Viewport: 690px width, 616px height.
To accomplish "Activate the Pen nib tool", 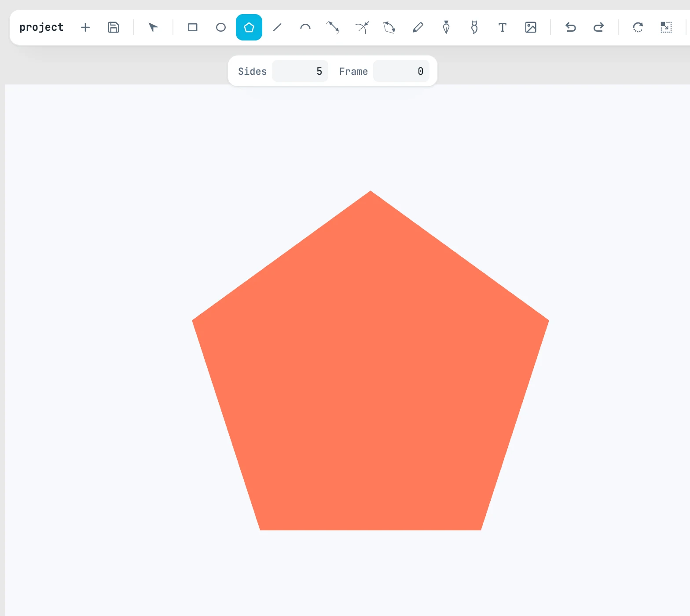I will tap(446, 27).
